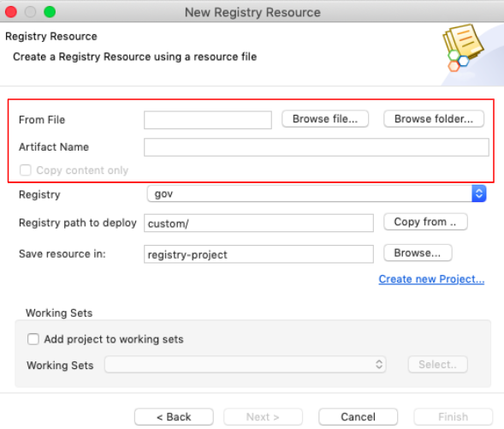Click the Copy from .. button
504x429 pixels.
pyautogui.click(x=425, y=222)
